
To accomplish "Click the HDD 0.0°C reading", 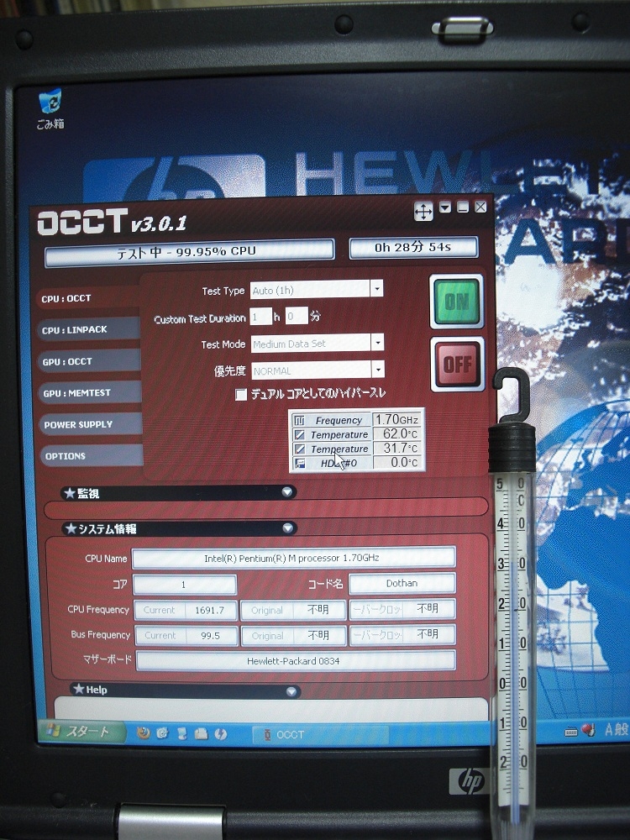I will pyautogui.click(x=397, y=462).
